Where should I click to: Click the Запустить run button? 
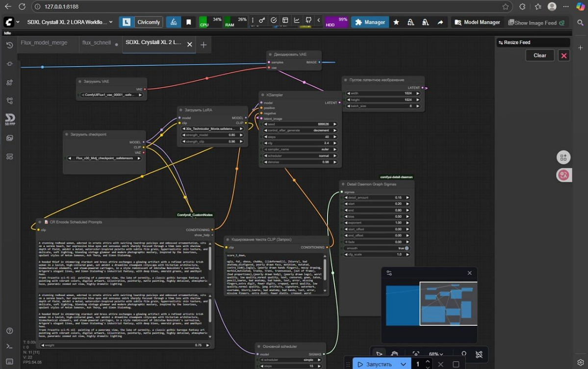click(375, 364)
